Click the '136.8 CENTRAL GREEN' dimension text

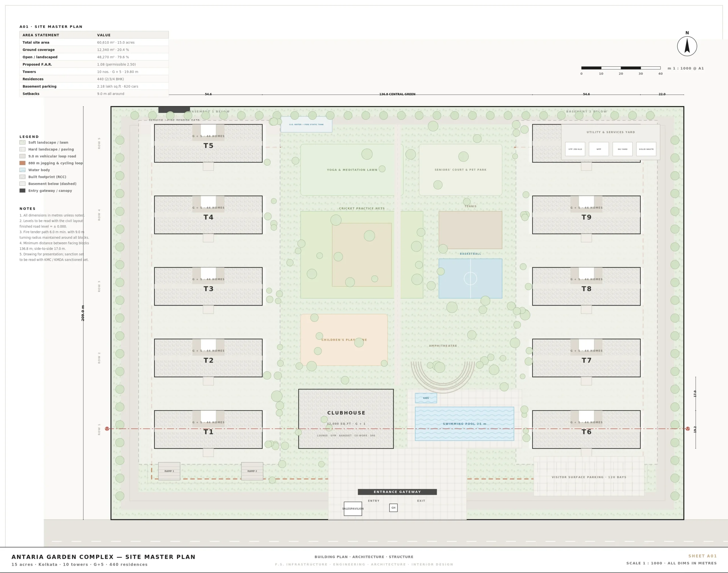tap(397, 94)
